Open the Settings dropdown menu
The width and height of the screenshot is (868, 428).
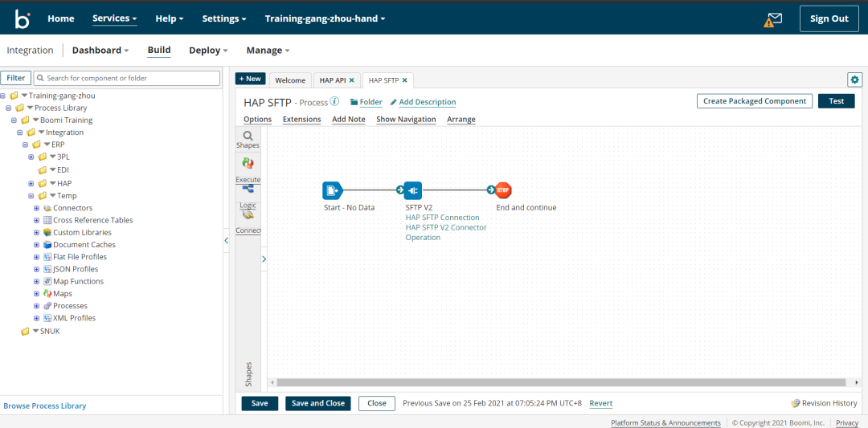(224, 18)
